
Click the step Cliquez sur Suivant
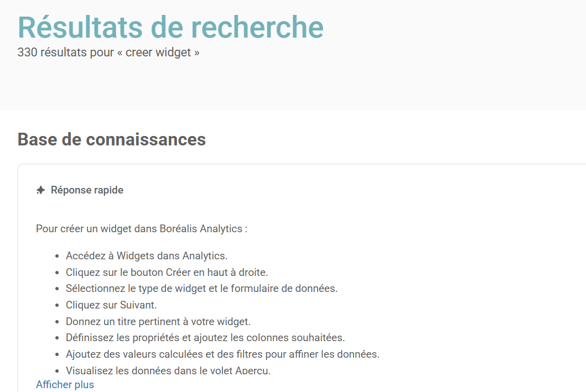coord(111,305)
